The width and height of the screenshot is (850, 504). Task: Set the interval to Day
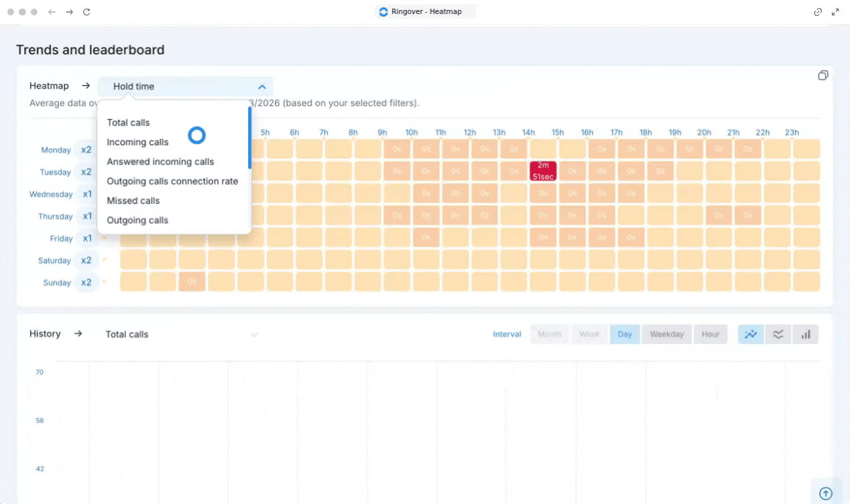click(625, 334)
